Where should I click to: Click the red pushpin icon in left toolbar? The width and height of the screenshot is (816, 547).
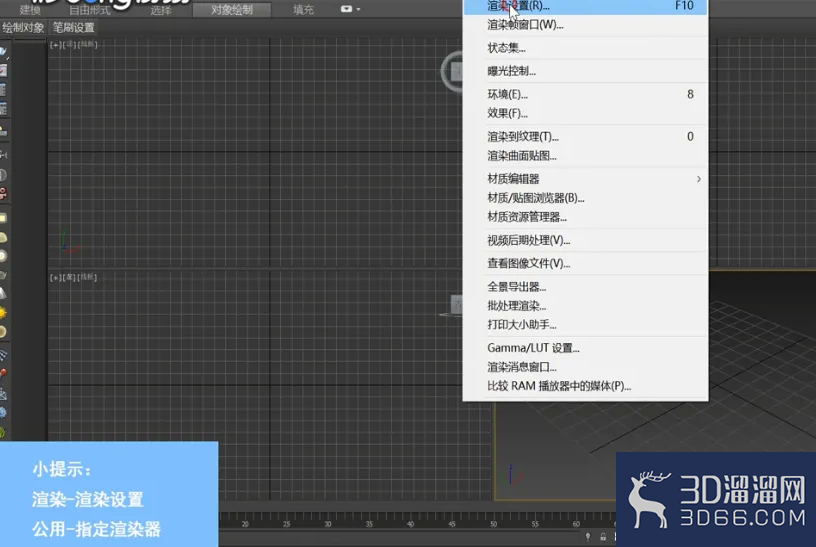[x=3, y=374]
